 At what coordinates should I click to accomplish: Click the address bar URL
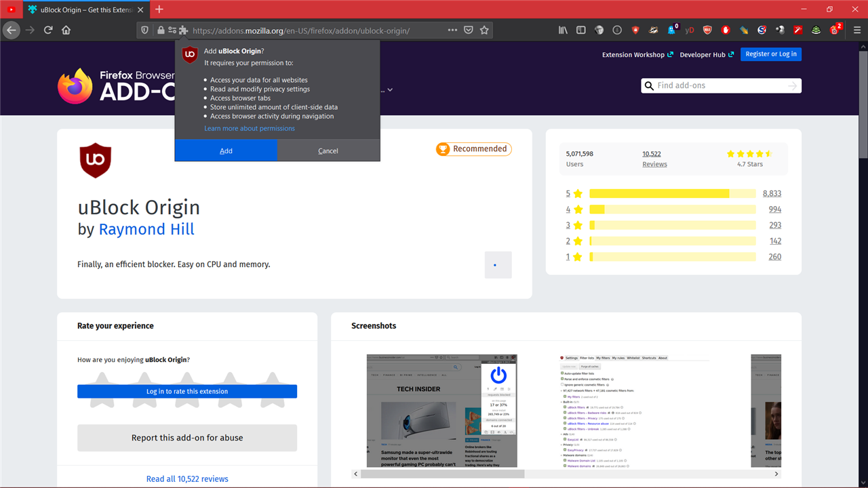point(301,30)
